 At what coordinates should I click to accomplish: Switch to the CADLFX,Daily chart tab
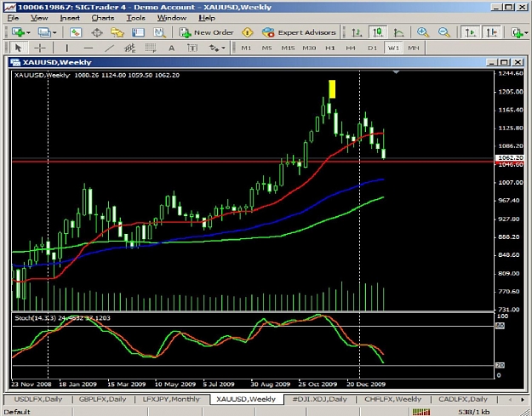tap(463, 399)
